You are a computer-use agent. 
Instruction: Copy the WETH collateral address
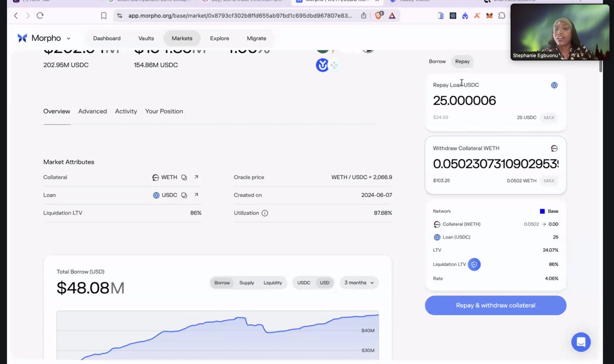[184, 177]
